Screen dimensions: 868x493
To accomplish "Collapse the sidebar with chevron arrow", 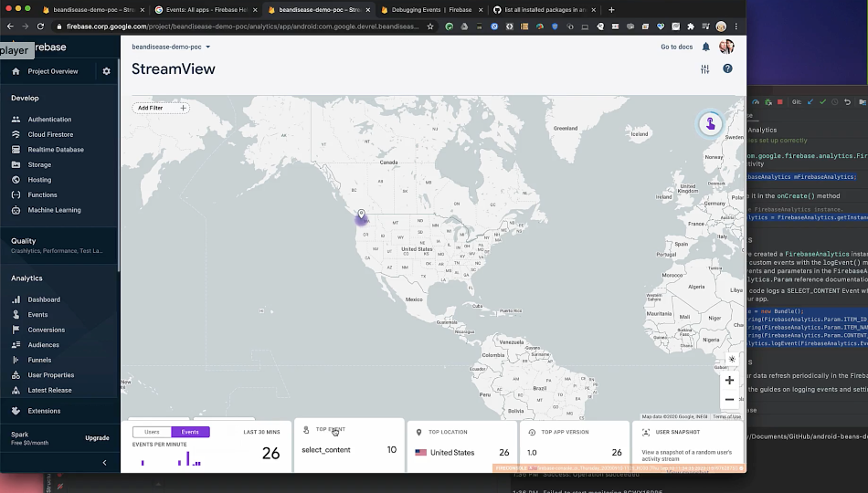I will [x=104, y=463].
